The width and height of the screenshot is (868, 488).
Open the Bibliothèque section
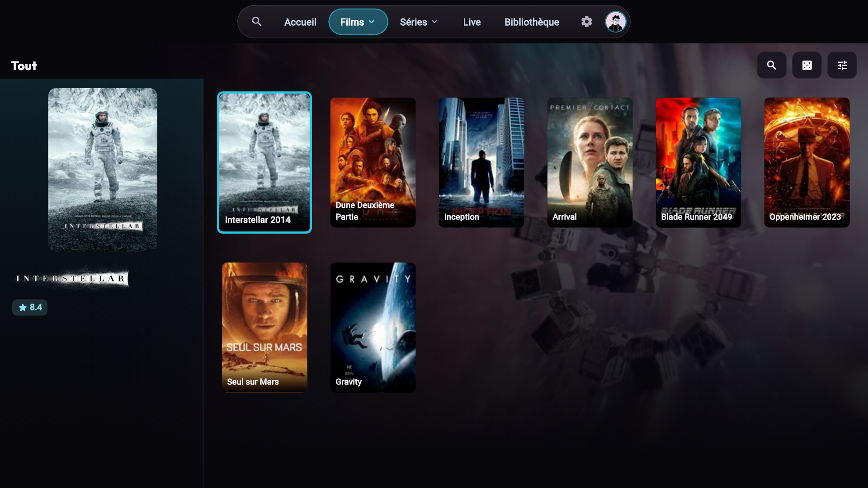point(532,22)
